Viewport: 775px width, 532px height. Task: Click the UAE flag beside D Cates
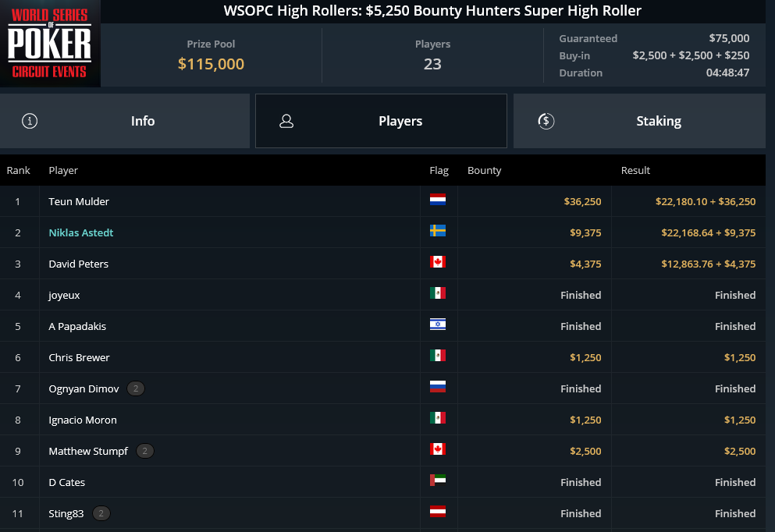(x=437, y=481)
